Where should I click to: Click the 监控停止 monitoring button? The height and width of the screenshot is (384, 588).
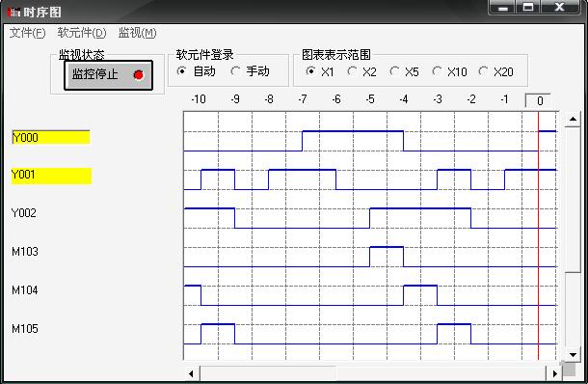[108, 75]
